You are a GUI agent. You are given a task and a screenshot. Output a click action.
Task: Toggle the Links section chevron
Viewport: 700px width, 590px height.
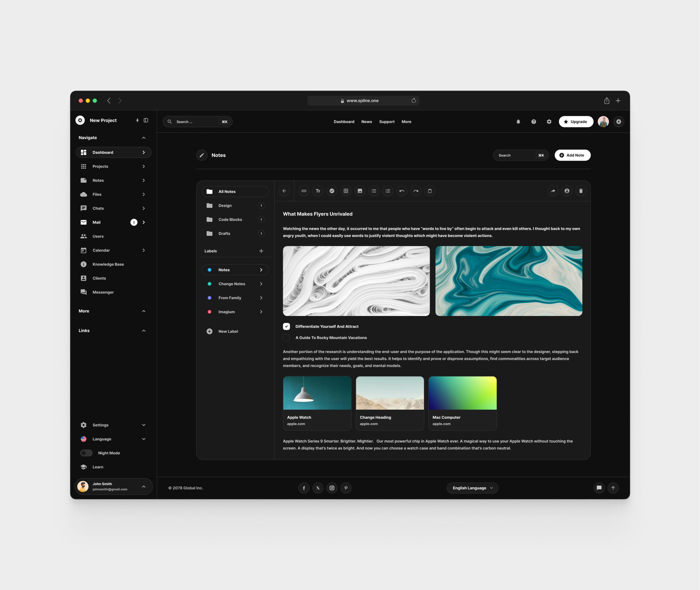pyautogui.click(x=144, y=331)
